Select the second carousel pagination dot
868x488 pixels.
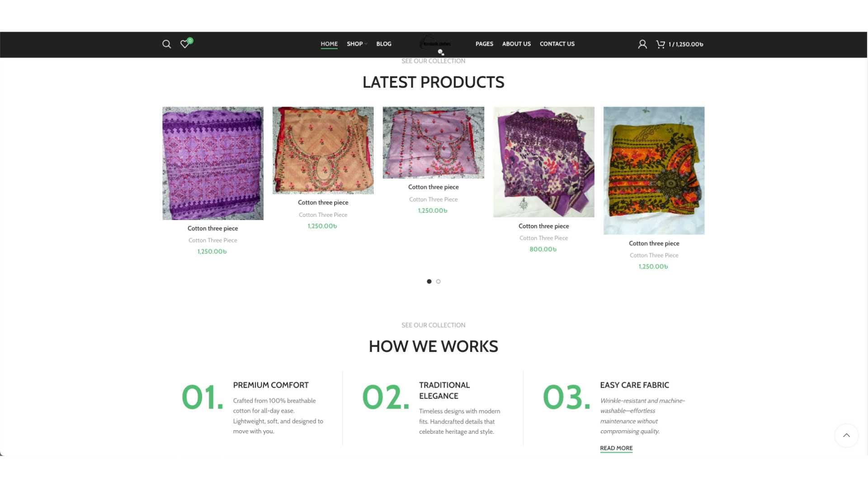(438, 282)
